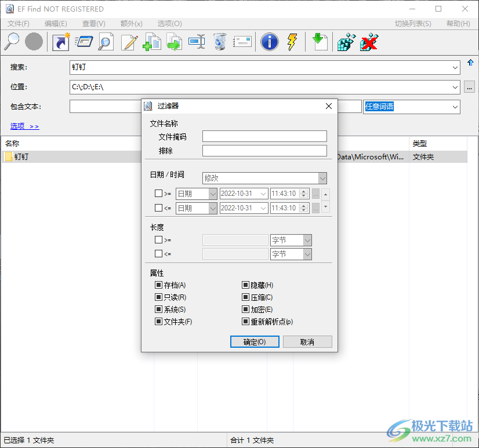Screen dimensions: 479x448
Task: Click the time stepper in date <= row
Action: 303,208
